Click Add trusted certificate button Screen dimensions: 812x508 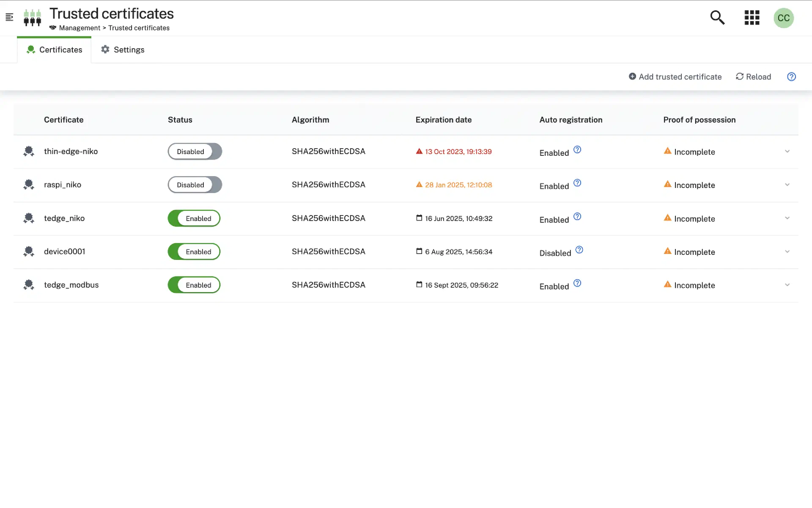[675, 77]
